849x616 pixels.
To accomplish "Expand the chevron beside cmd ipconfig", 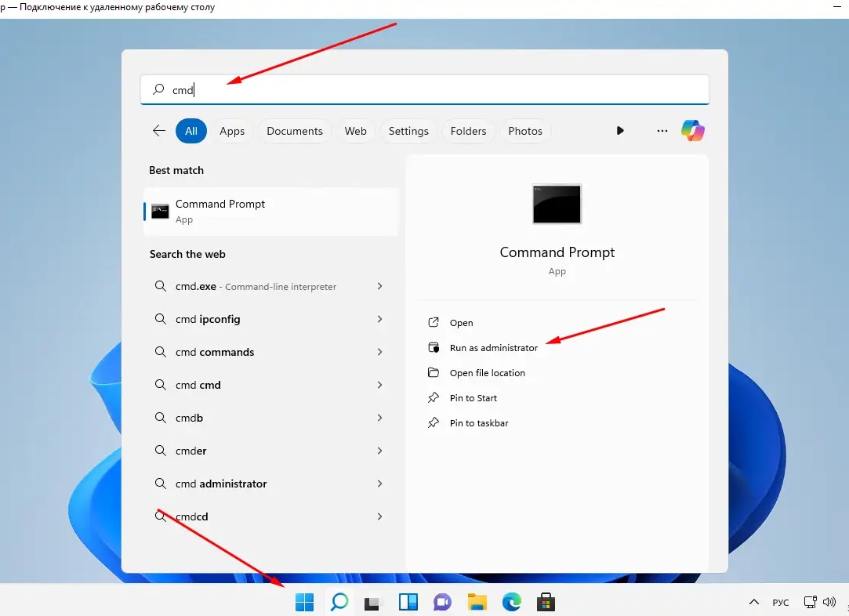I will (379, 319).
